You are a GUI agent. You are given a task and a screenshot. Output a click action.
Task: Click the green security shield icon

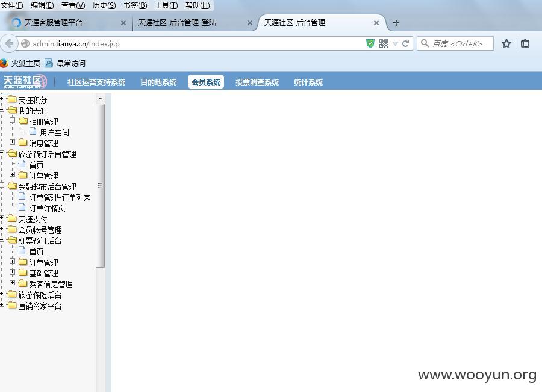point(370,43)
